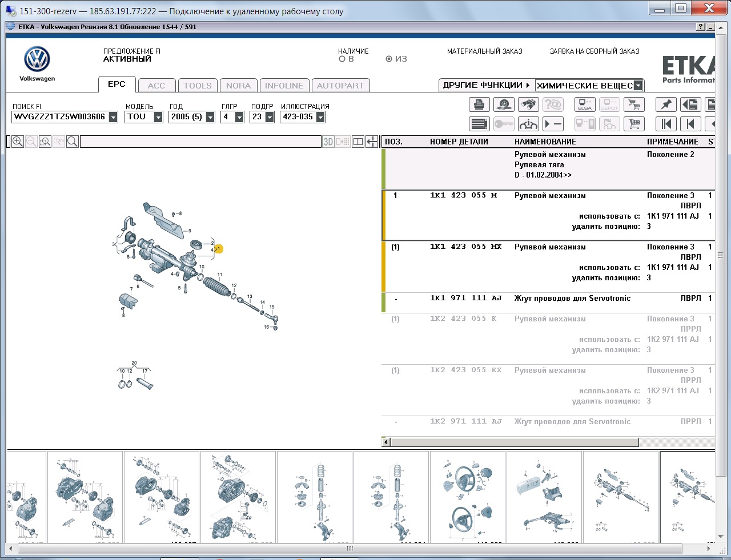Select part row 1K1 423 055 M
The width and height of the screenshot is (731, 560).
(x=548, y=215)
